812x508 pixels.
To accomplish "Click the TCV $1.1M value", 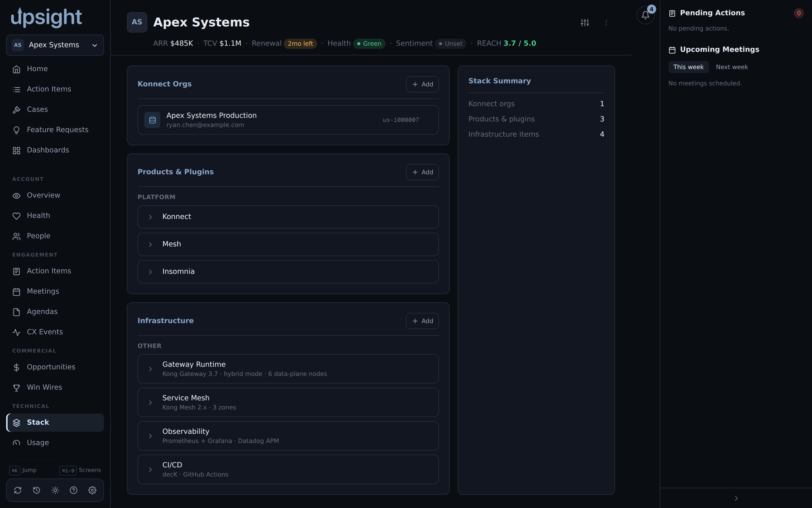I will [x=230, y=43].
